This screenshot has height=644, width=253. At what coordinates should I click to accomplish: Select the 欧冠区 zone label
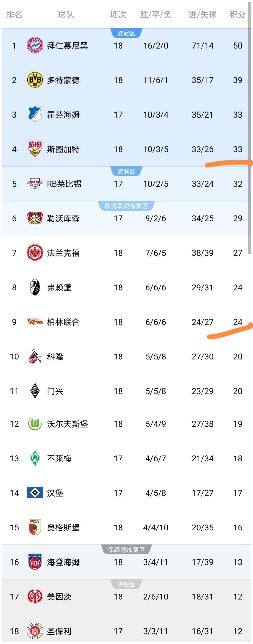tap(126, 33)
